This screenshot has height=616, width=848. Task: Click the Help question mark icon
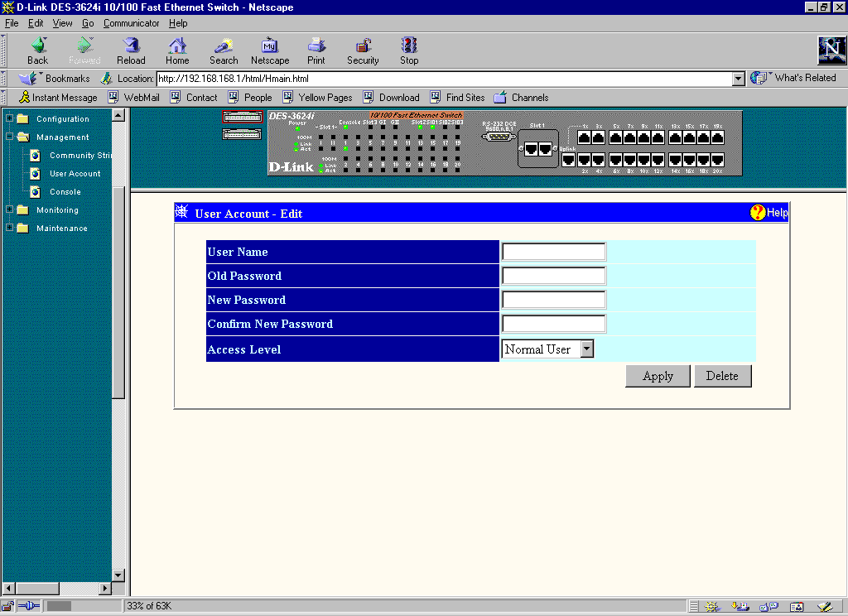click(x=758, y=213)
